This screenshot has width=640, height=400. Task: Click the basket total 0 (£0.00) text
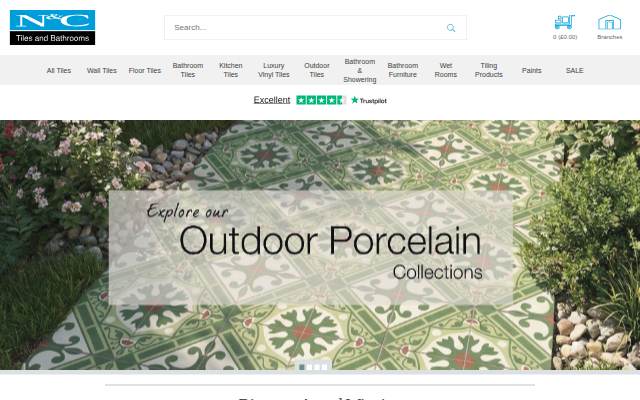click(565, 37)
